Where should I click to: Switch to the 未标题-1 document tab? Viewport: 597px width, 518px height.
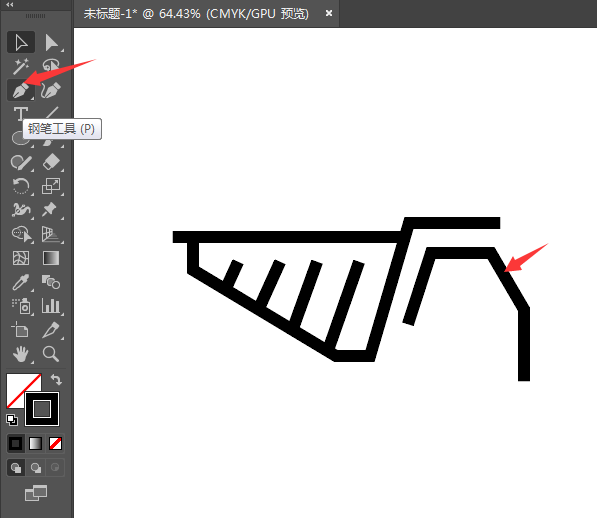(x=196, y=14)
